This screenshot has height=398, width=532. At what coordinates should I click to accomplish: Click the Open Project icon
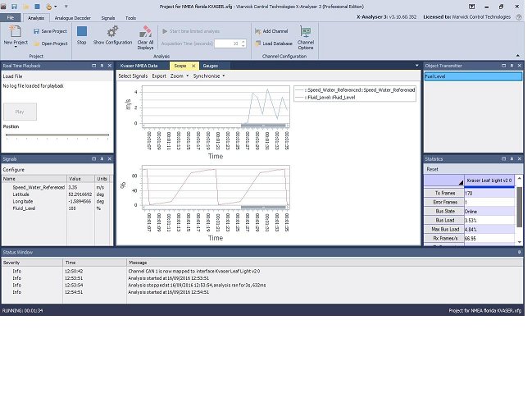37,43
